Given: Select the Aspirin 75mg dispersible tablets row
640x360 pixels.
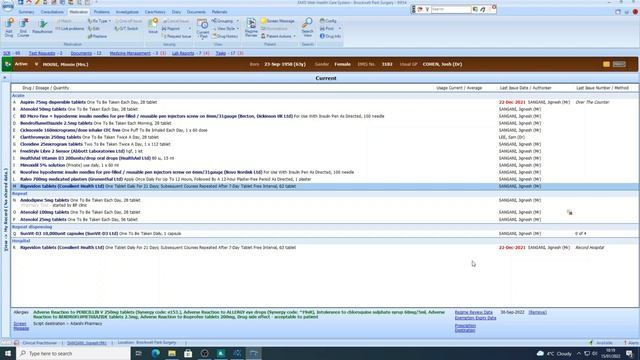Looking at the screenshot, I should click(325, 102).
